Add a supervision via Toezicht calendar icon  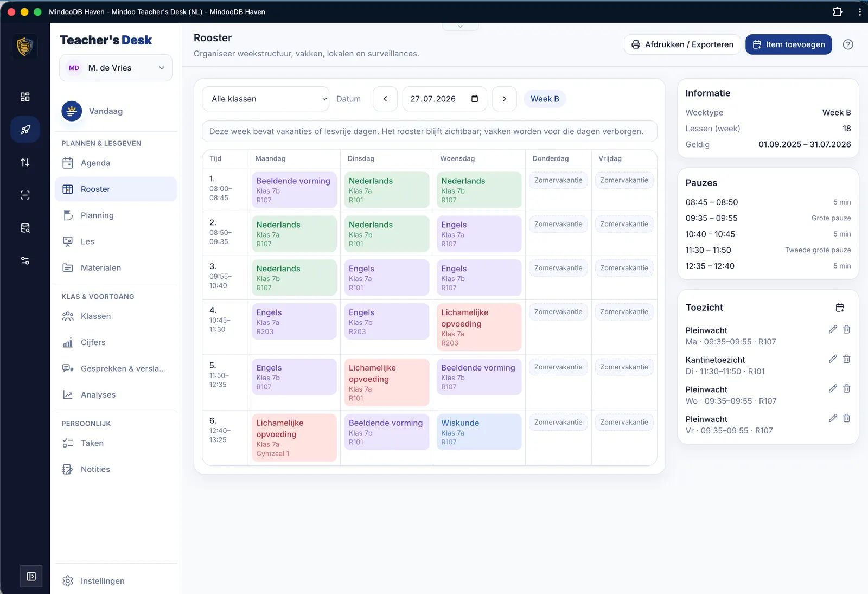pyautogui.click(x=840, y=308)
